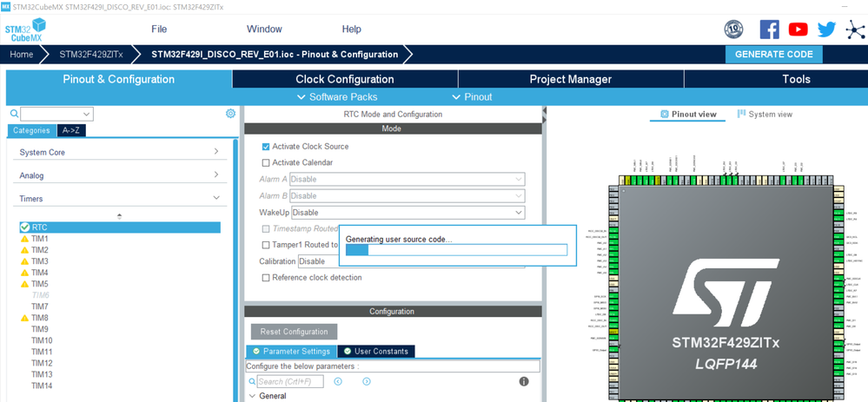This screenshot has width=868, height=402.
Task: Click the search magnifier icon in categories panel
Action: 15,114
